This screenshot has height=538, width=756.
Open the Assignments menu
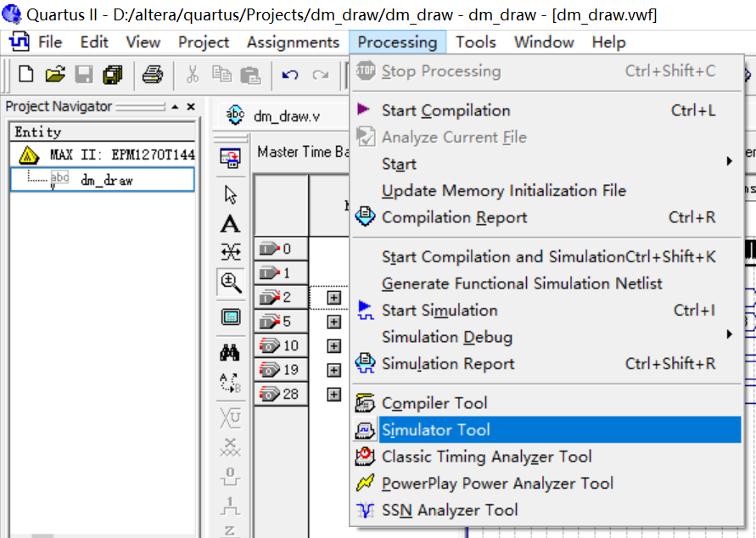[x=293, y=42]
